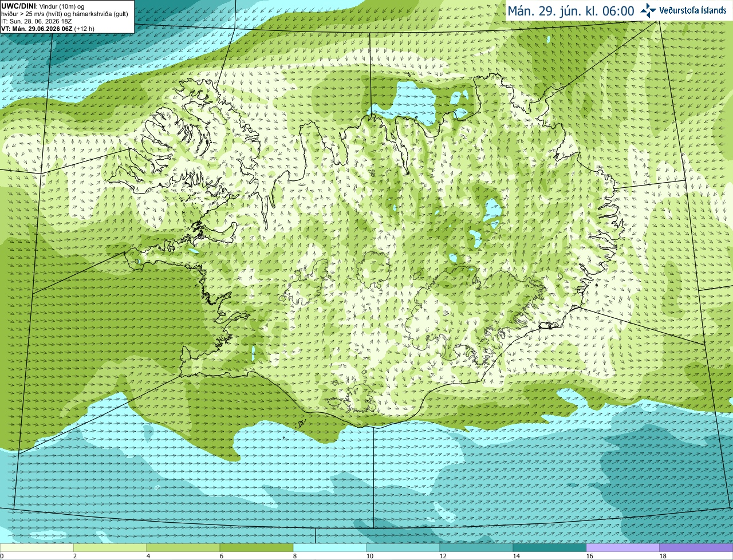Image resolution: width=733 pixels, height=560 pixels.
Task: Pick the purple 18+ m/s legend swatch
Action: (696, 547)
